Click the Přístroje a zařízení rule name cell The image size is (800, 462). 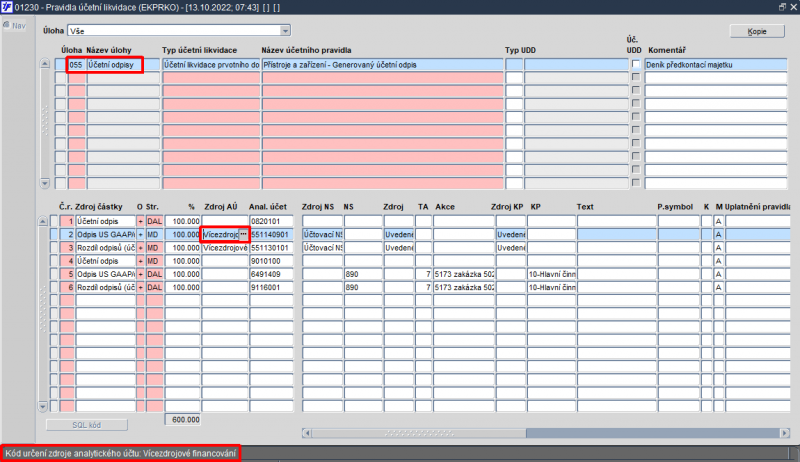(383, 65)
